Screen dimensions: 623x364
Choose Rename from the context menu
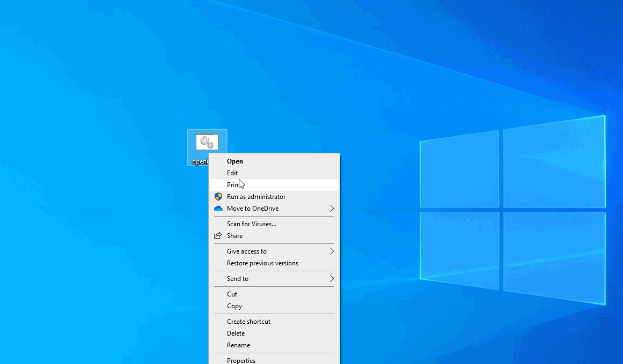point(274,345)
